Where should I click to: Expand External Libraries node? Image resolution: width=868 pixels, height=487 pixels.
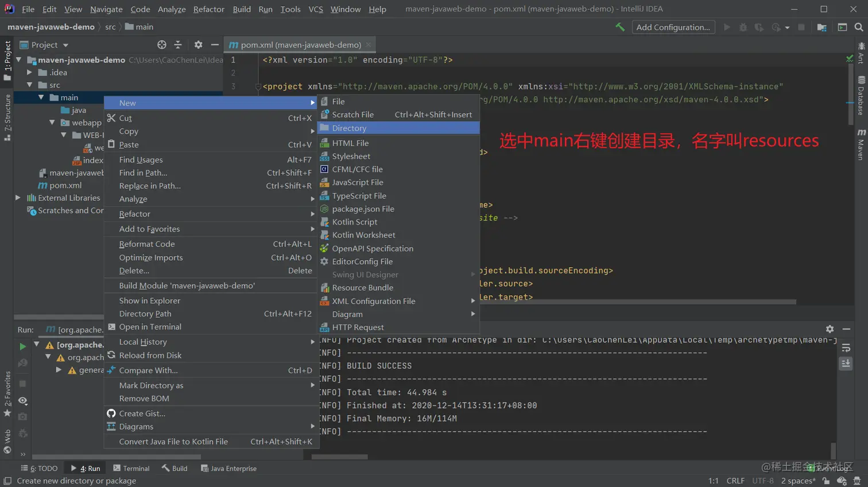[18, 198]
